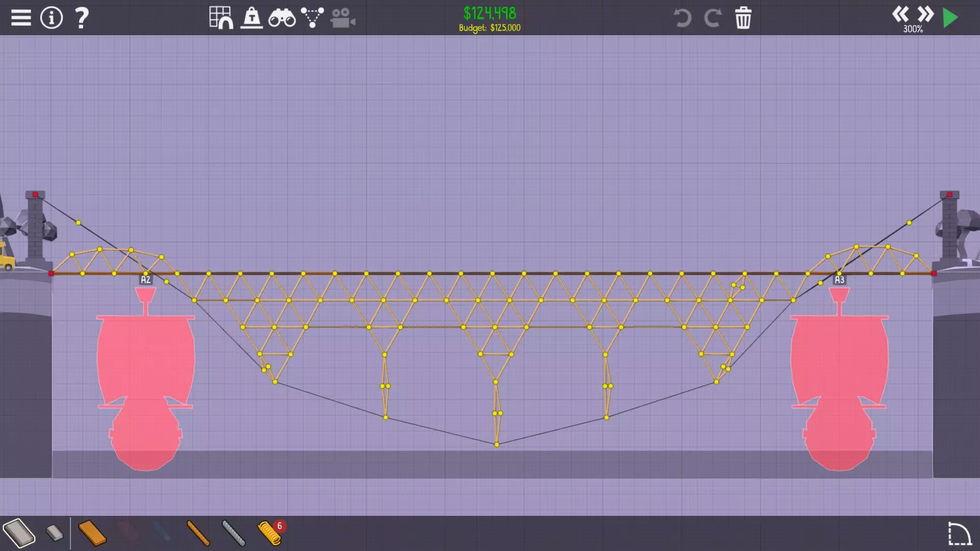The height and width of the screenshot is (551, 980).
Task: Toggle grid and snap settings
Action: pyautogui.click(x=221, y=18)
